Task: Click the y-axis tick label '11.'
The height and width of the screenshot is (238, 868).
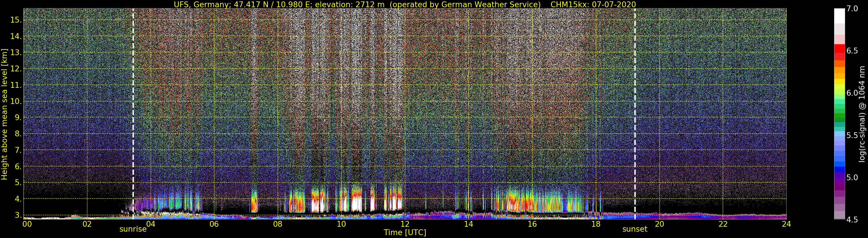Action: click(x=16, y=85)
